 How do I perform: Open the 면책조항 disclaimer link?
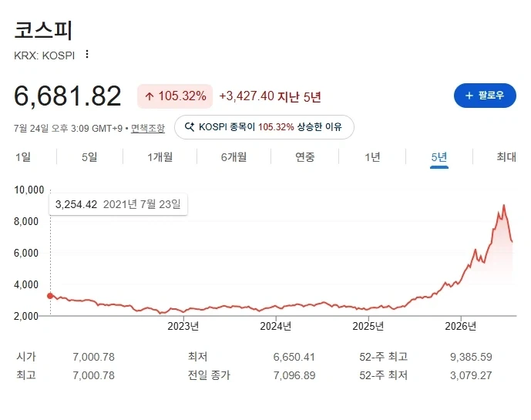148,129
